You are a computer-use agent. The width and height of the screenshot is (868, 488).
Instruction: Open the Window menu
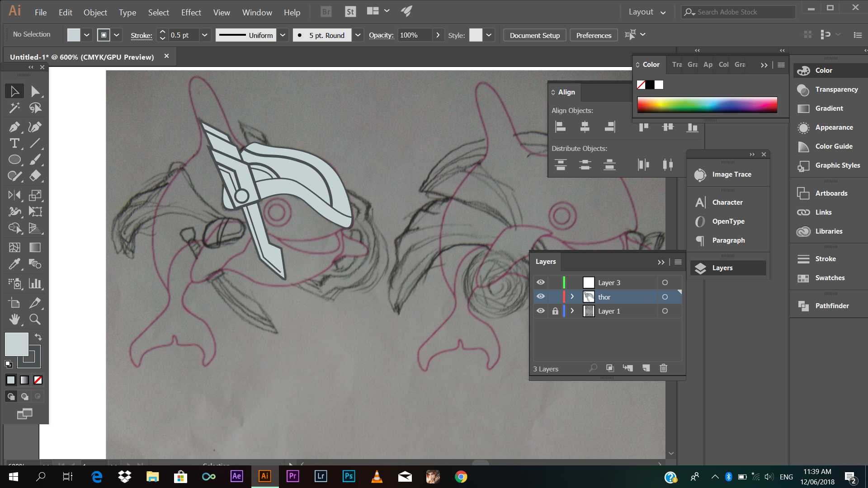pos(257,12)
